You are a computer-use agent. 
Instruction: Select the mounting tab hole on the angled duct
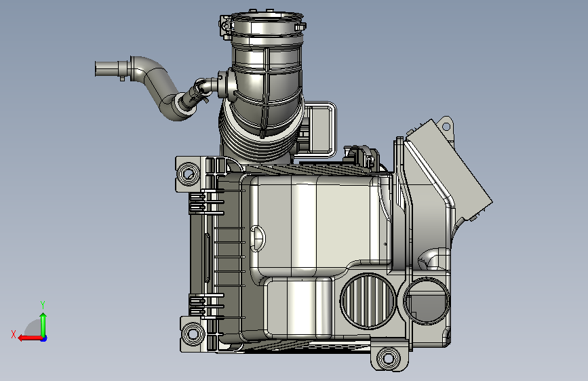(x=446, y=126)
